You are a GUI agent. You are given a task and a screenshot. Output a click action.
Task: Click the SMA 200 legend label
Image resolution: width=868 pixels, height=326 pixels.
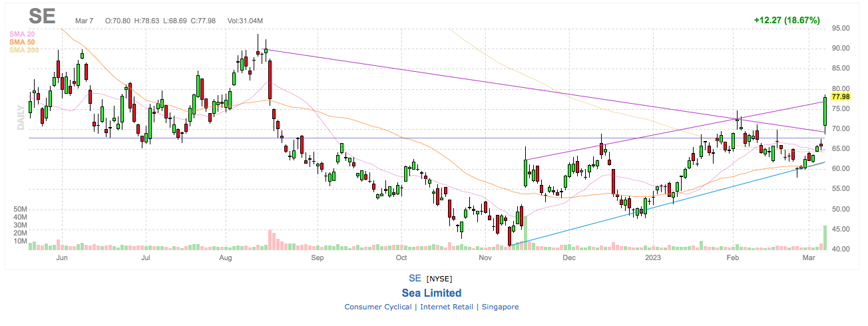click(24, 50)
